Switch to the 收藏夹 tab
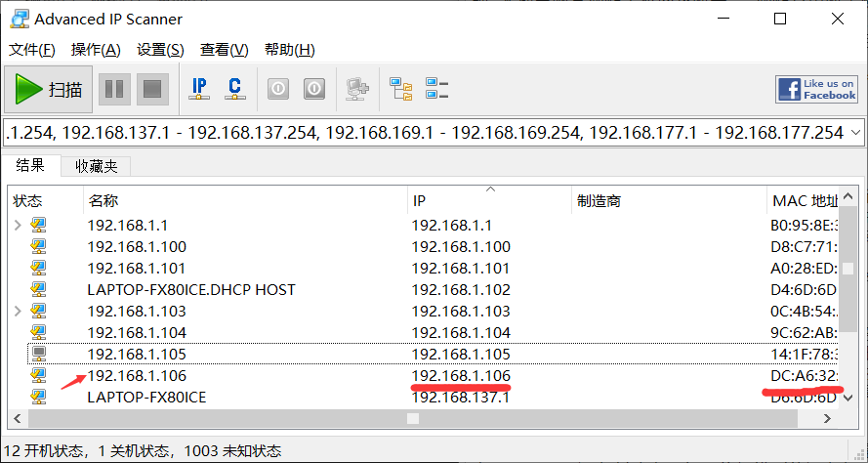This screenshot has height=463, width=868. (x=97, y=166)
